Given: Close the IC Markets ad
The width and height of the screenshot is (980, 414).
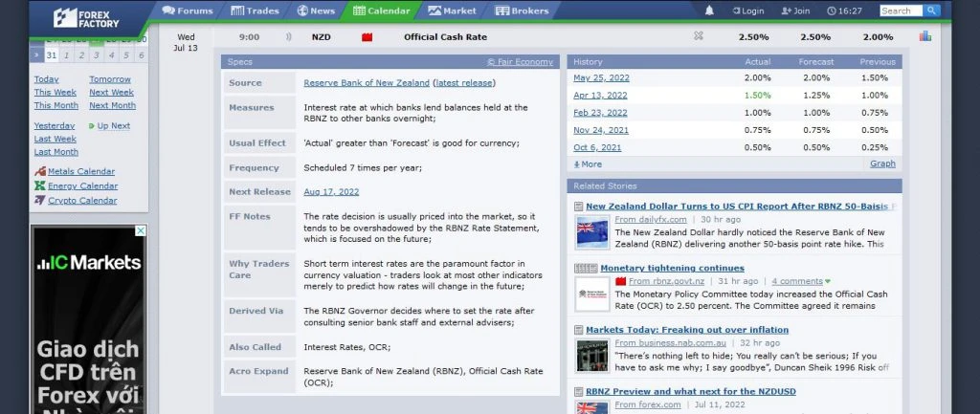Looking at the screenshot, I should [x=141, y=230].
